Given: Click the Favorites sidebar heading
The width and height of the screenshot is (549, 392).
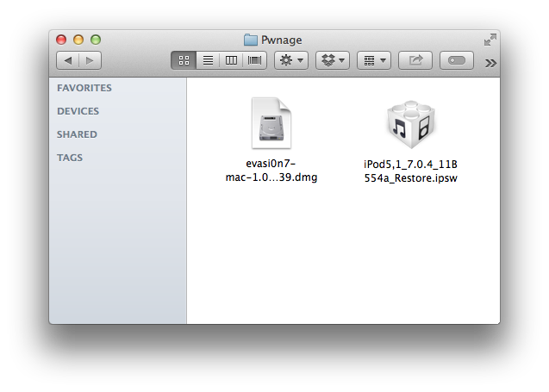Looking at the screenshot, I should point(84,88).
